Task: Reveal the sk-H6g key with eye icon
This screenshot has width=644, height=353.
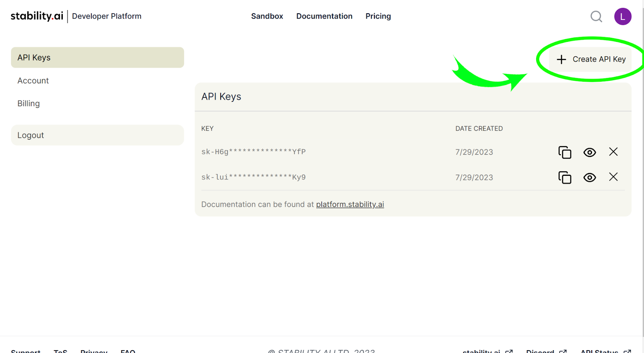Action: coord(590,152)
